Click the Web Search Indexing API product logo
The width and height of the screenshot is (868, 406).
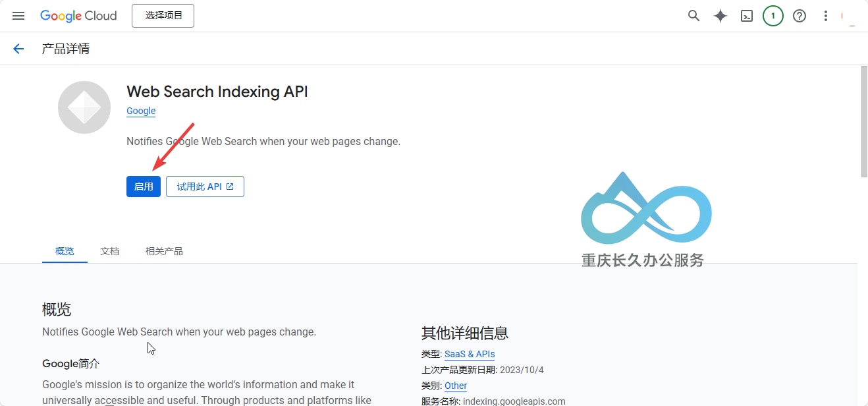point(84,107)
